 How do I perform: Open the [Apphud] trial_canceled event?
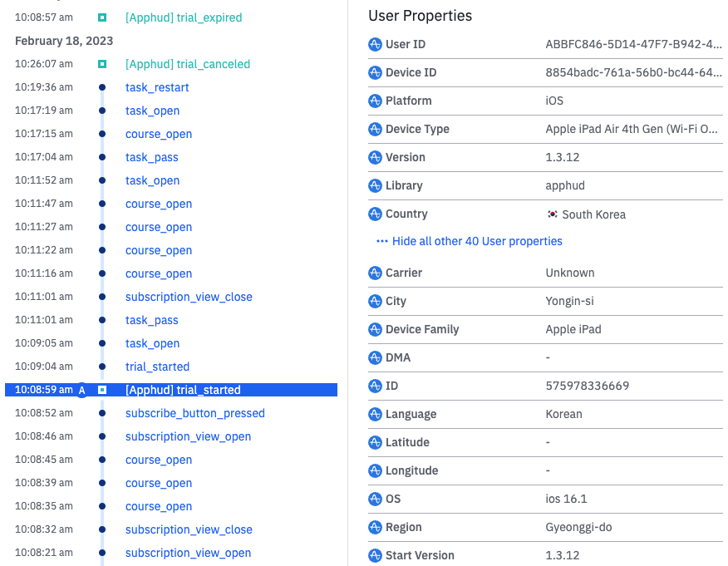tap(188, 64)
